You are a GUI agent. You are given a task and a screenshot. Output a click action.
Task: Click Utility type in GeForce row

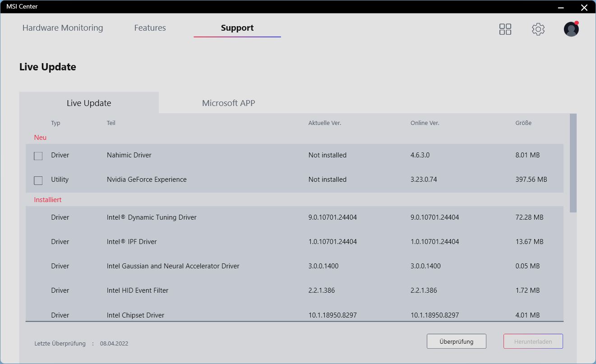(60, 180)
